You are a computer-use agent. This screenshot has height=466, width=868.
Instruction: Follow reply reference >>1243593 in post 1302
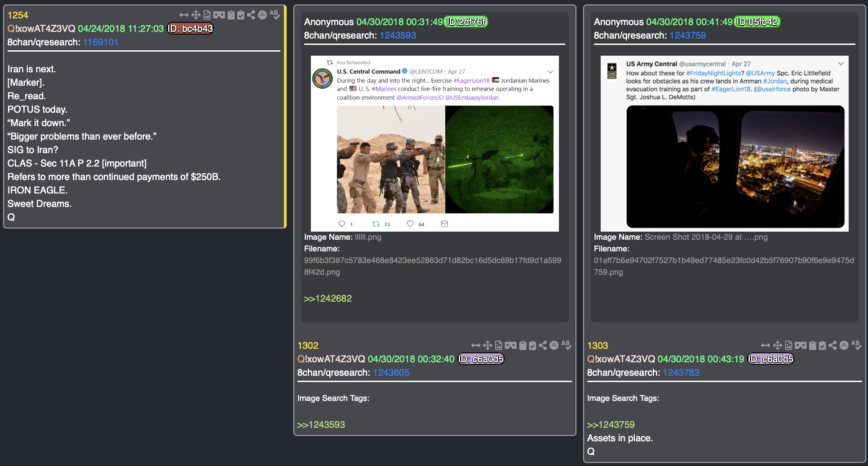(321, 425)
